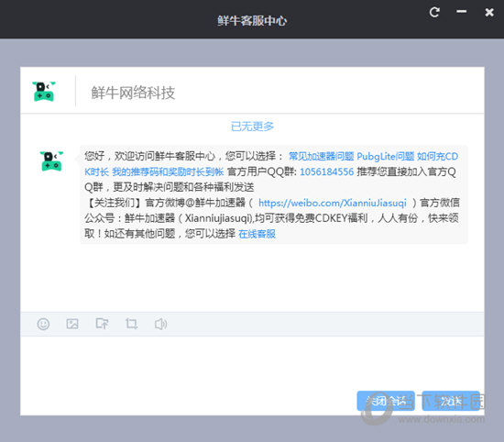Click the send file icon
504x442 pixels.
tap(102, 324)
